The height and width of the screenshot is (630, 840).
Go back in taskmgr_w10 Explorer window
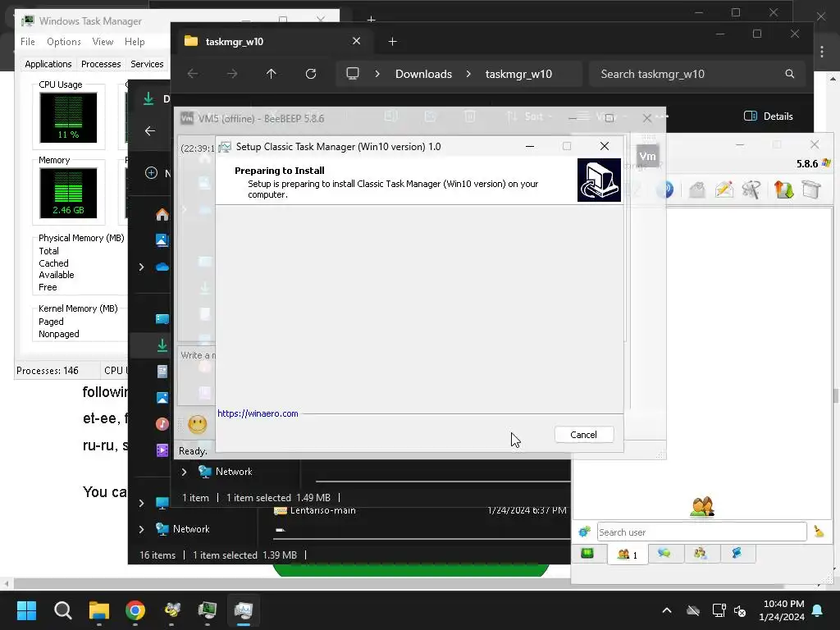(193, 74)
